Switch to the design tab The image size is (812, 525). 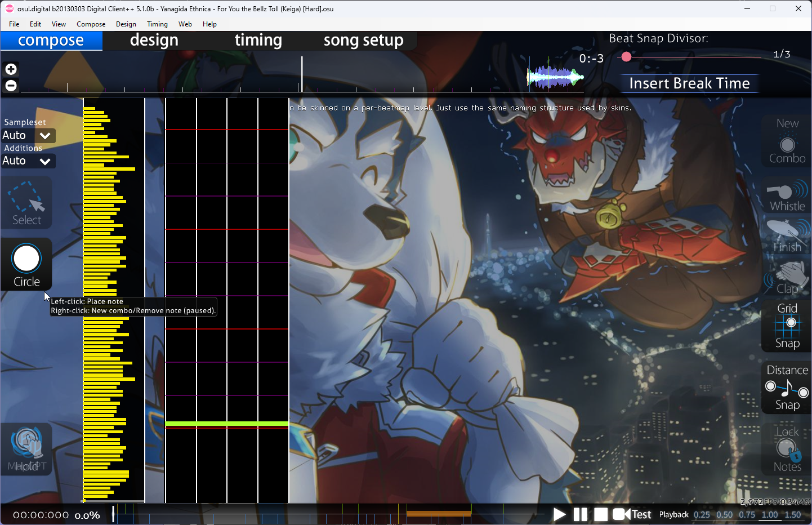tap(154, 41)
